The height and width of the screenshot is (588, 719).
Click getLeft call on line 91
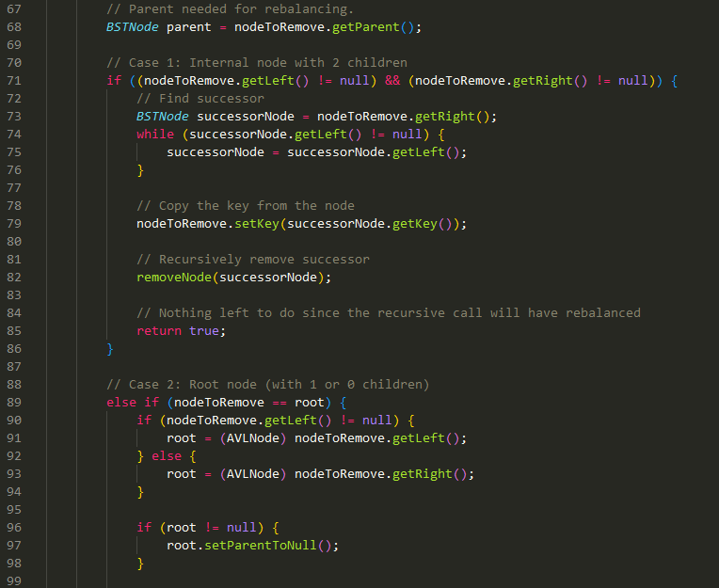[x=419, y=438]
